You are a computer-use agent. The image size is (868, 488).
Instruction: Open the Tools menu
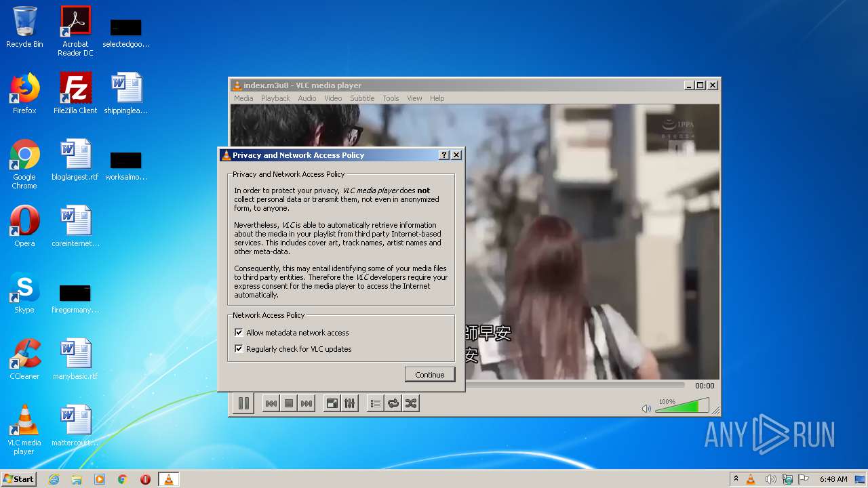[x=391, y=98]
